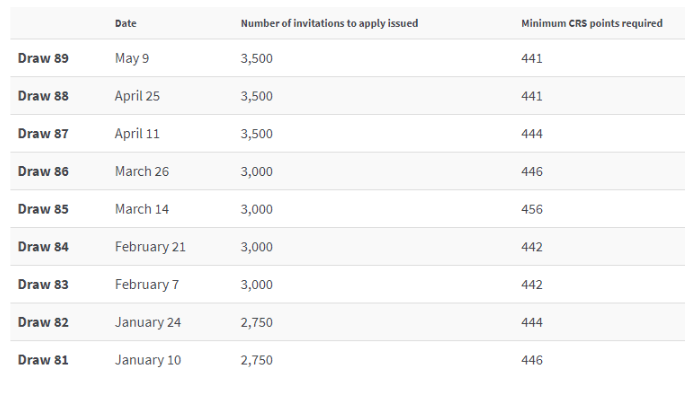Click Draw 84 row label
699x396 pixels.
pos(43,247)
